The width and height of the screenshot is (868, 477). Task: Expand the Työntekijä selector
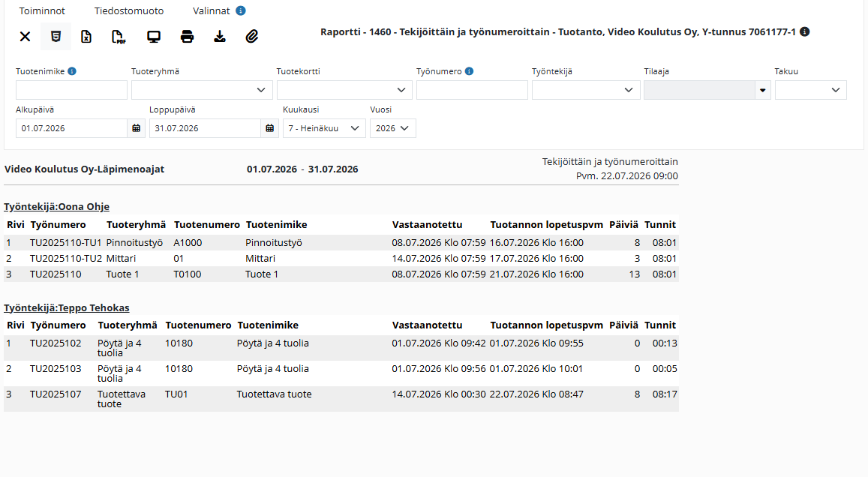click(586, 90)
